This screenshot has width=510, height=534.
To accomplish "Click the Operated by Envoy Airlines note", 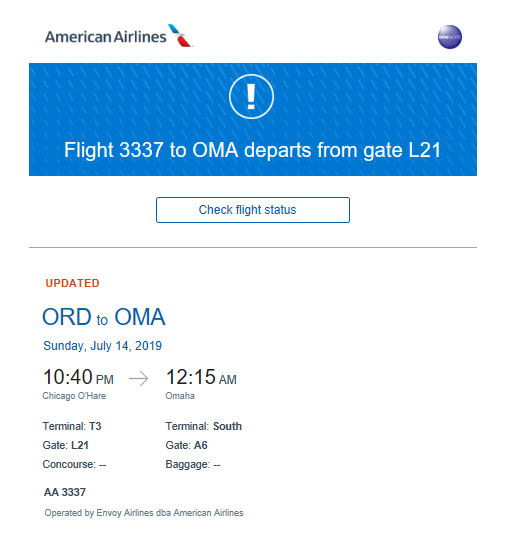I will coord(144,513).
